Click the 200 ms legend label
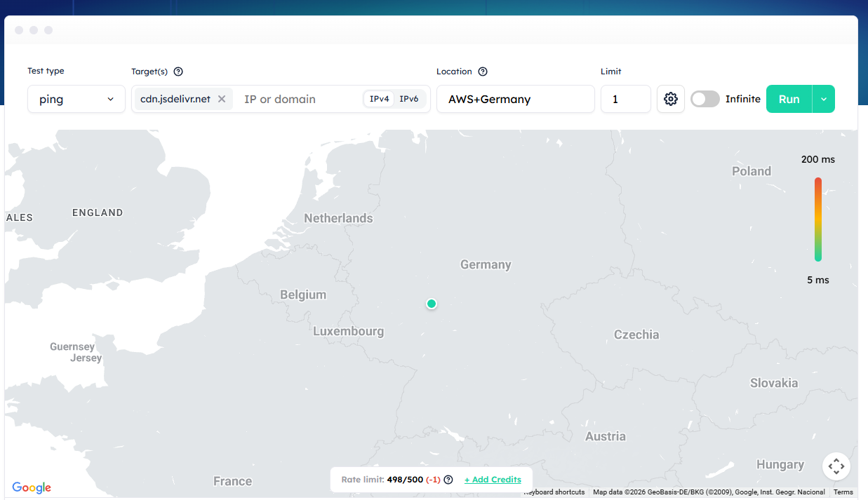This screenshot has height=500, width=868. pos(818,159)
